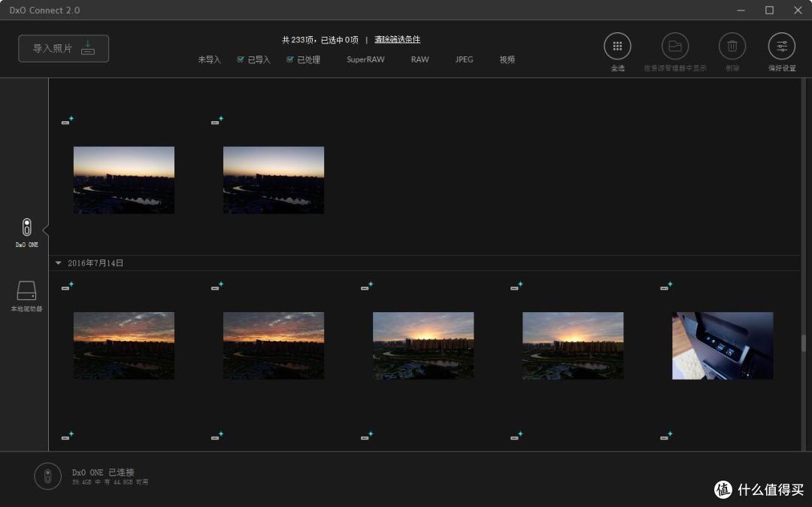812x507 pixels.
Task: Select 本地驱动器 local drive in sidebar
Action: [26, 296]
